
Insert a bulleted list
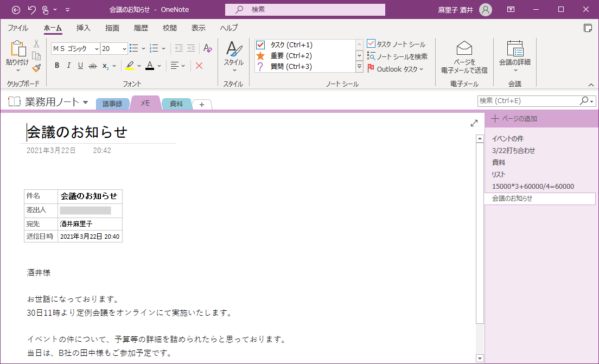pos(133,48)
